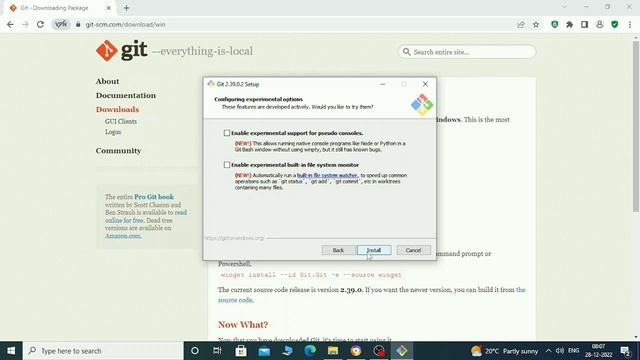This screenshot has width=640, height=360.
Task: Click the Install button in Git Setup
Action: 374,250
